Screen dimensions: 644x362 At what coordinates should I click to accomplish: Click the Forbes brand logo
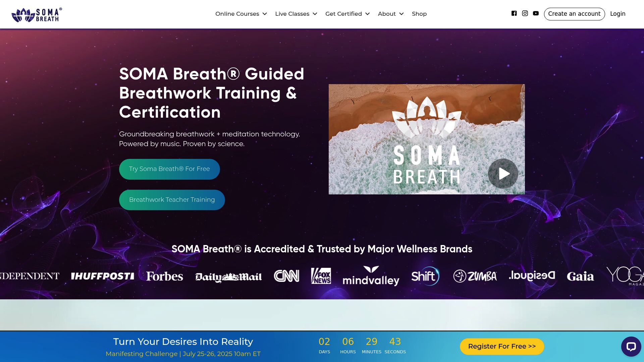click(x=165, y=276)
